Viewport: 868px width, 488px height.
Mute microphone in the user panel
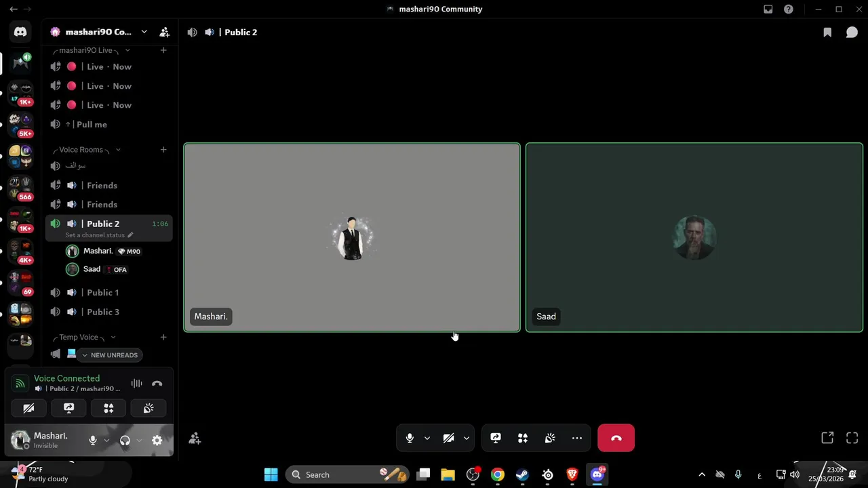click(93, 441)
